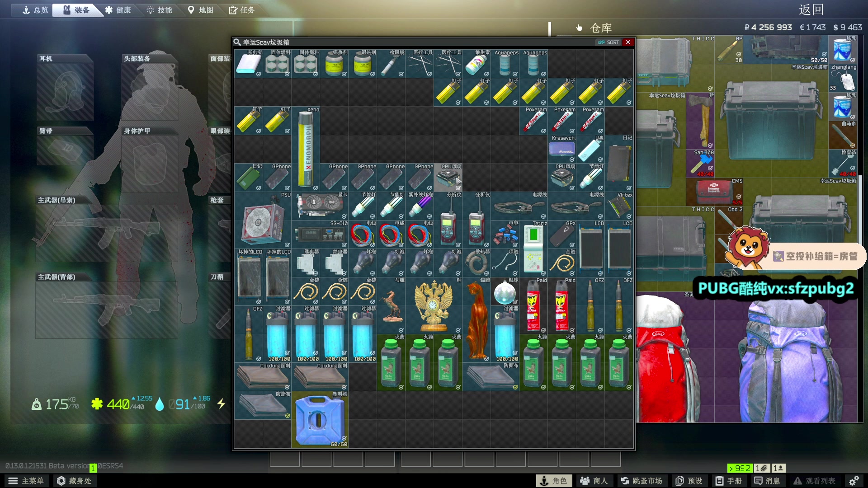The image size is (868, 488).
Task: Open the 手册 handbook
Action: click(729, 481)
